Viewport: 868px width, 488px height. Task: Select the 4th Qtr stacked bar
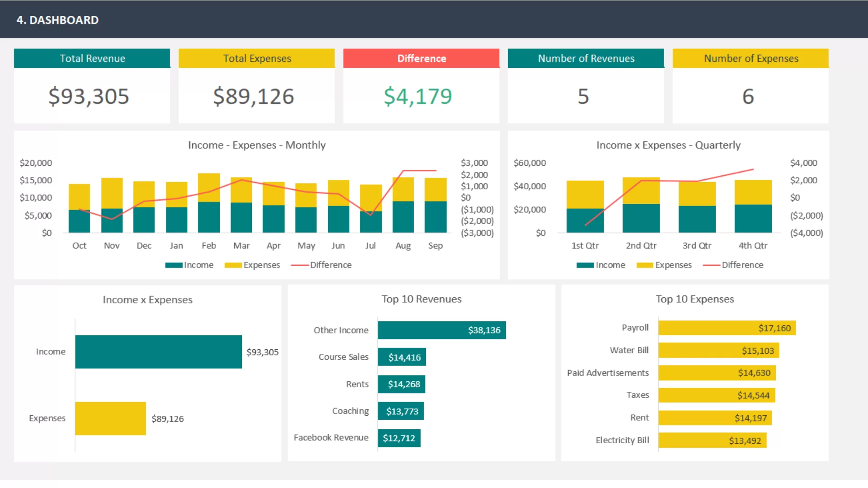coord(753,206)
